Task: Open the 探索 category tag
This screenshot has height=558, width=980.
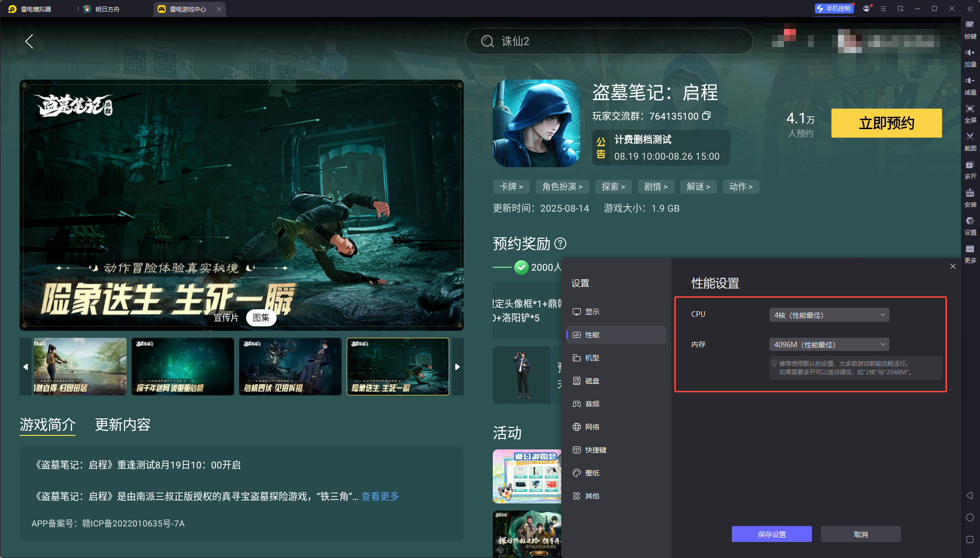Action: (x=613, y=187)
